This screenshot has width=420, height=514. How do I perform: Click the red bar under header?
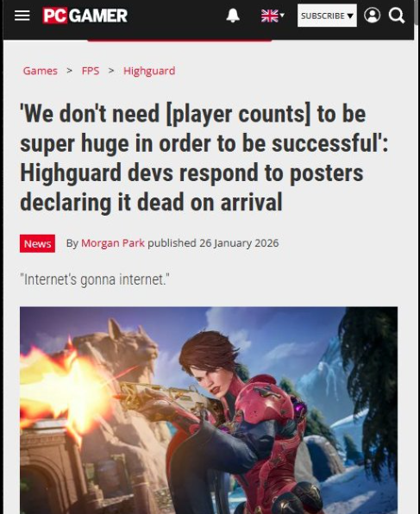click(x=179, y=40)
